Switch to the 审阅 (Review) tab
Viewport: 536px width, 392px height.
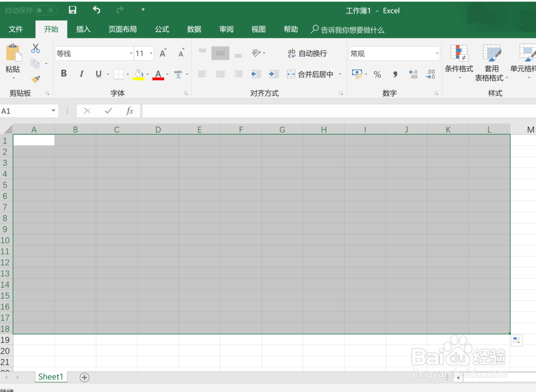click(x=226, y=29)
